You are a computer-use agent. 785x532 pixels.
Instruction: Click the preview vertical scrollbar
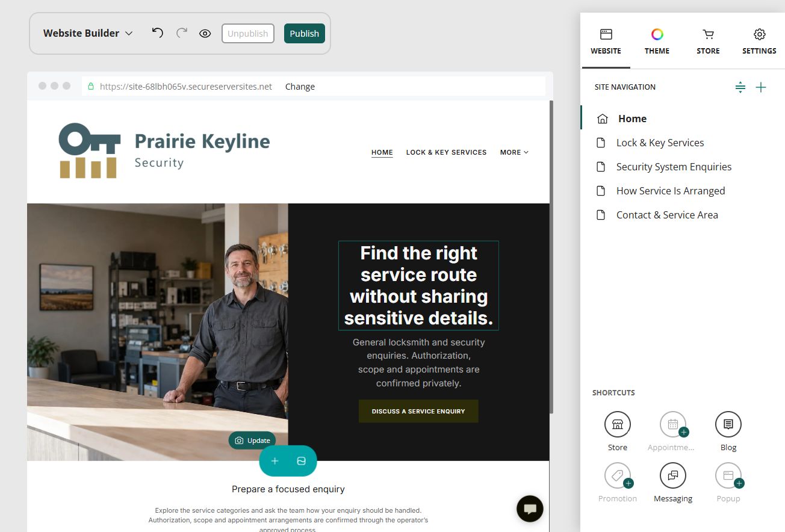click(551, 258)
